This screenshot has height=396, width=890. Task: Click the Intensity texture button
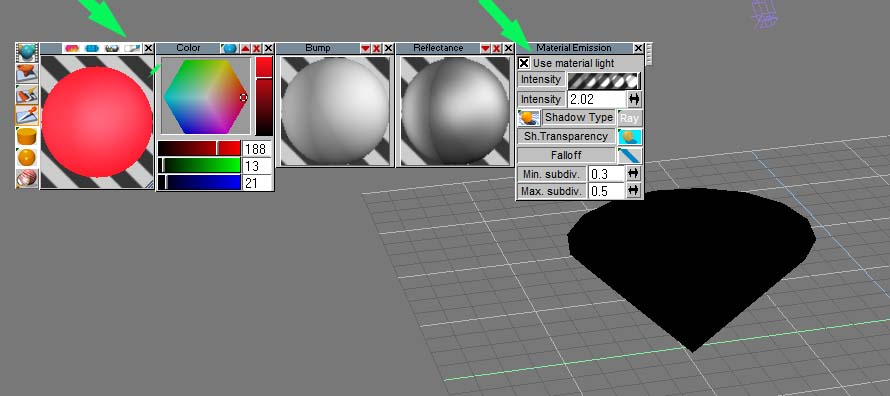tap(541, 79)
